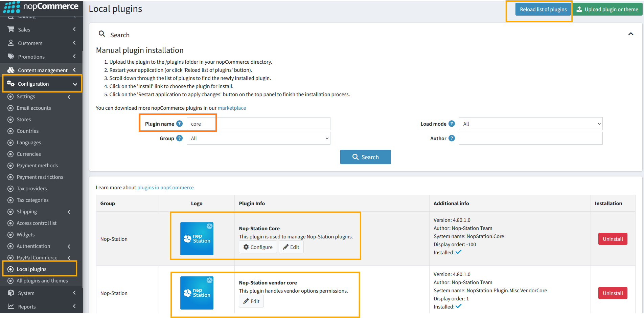Click the Content management cubes icon
The image size is (644, 318).
pos(11,70)
